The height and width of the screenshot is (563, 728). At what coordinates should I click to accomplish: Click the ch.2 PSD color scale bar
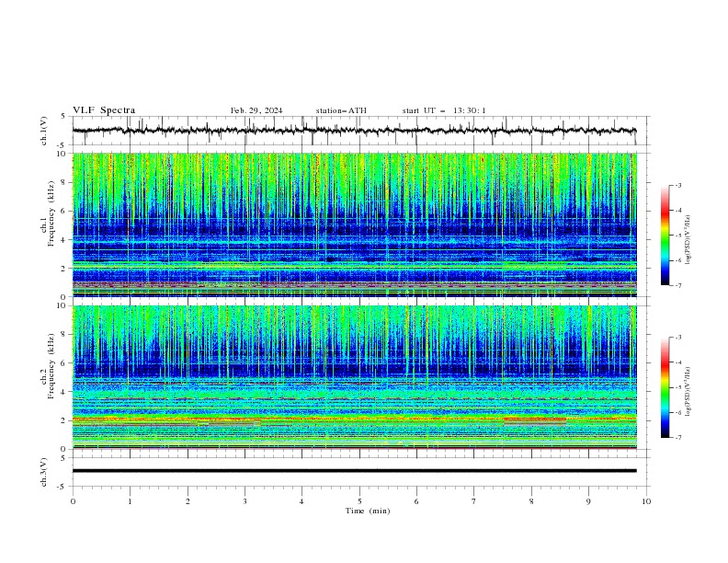pos(665,387)
